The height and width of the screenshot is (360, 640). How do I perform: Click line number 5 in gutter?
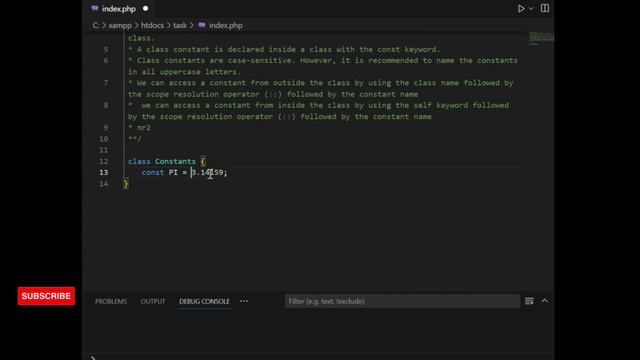(106, 49)
